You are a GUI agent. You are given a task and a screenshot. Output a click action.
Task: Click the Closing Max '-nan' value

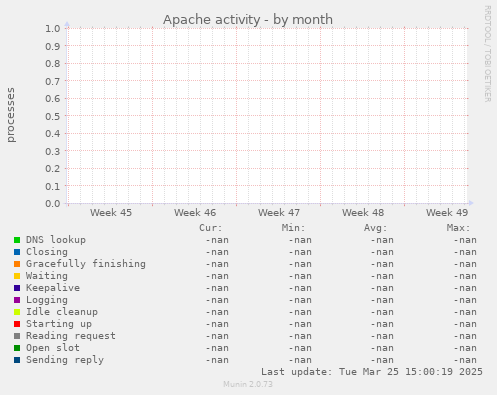tap(465, 252)
